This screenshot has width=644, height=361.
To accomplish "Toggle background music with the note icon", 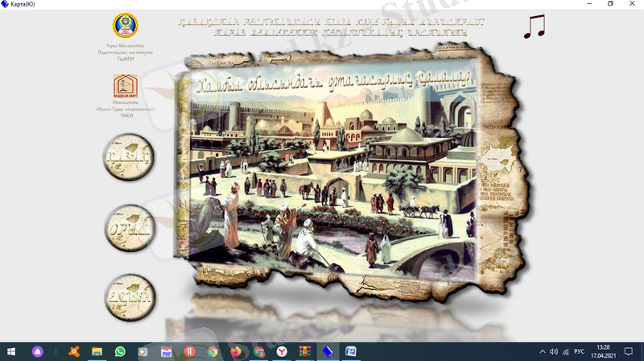I will point(534,27).
